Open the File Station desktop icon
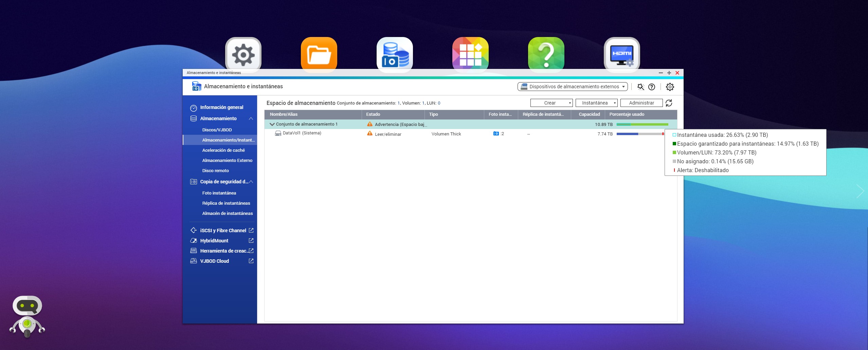Screen dimensions: 868x350 (x=319, y=55)
